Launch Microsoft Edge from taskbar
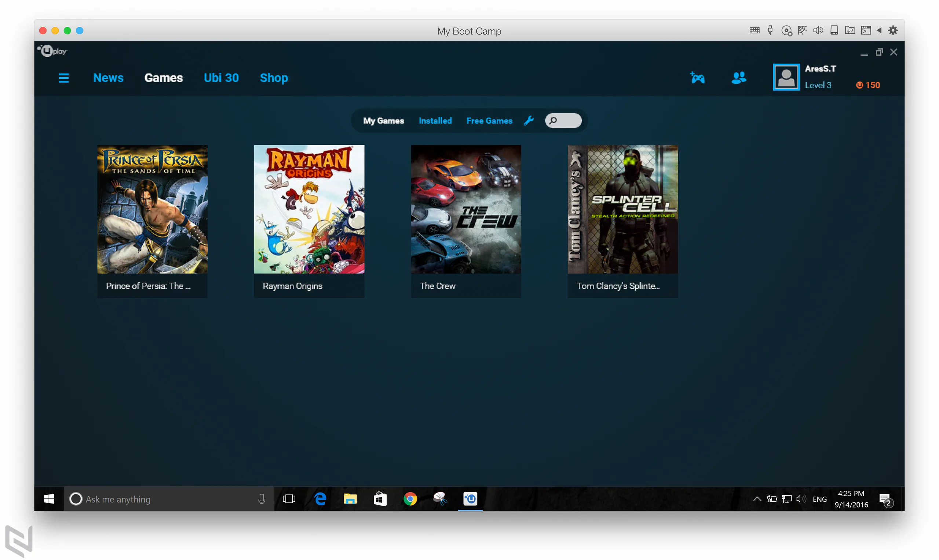Image resolution: width=939 pixels, height=560 pixels. pos(320,499)
